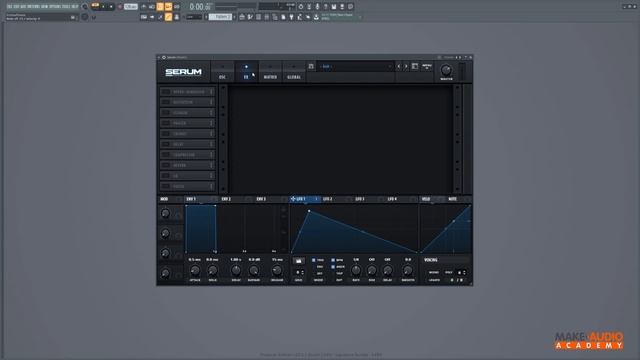Click the Serum plugin window options icon
Image resolution: width=640 pixels, height=360 pixels.
(x=164, y=57)
